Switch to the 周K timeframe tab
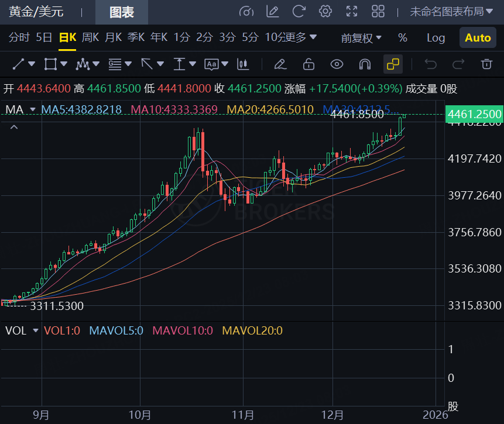 click(x=91, y=37)
